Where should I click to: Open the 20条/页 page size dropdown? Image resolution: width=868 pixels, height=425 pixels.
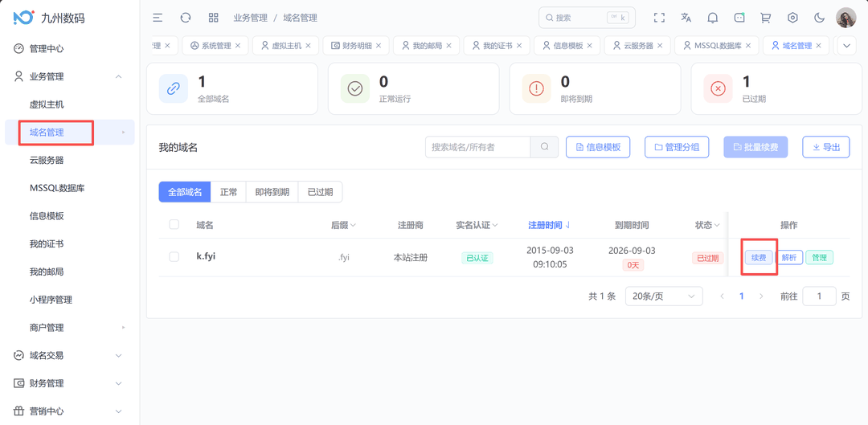click(x=664, y=296)
